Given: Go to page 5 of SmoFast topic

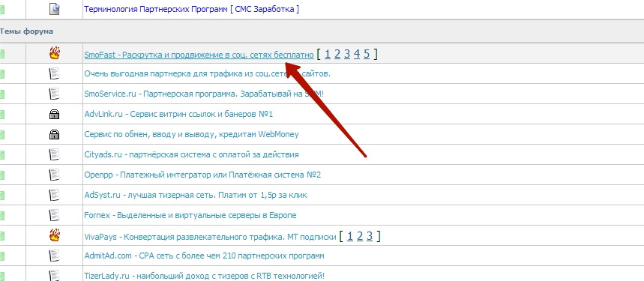Looking at the screenshot, I should click(367, 54).
